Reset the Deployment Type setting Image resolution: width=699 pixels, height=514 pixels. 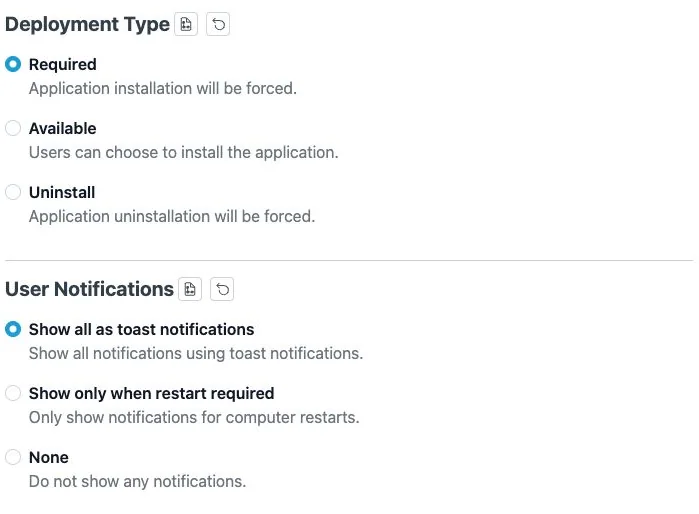tap(218, 24)
